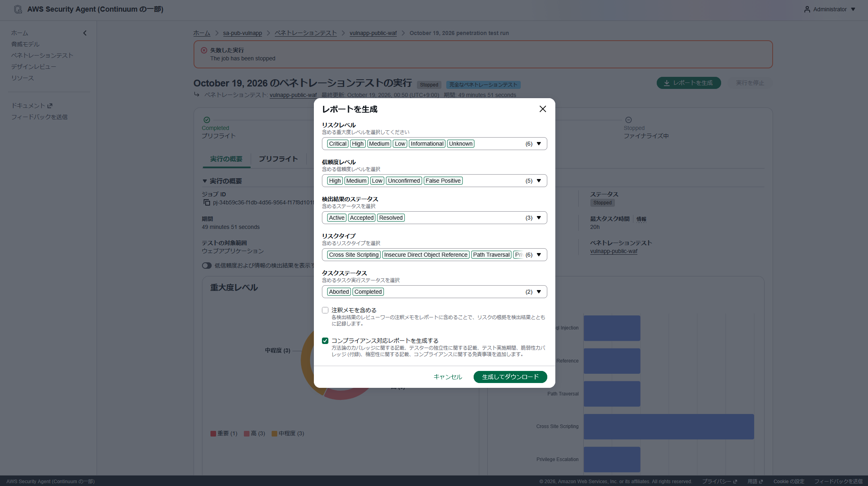Open ペネトレーションテスト in the sidebar

click(42, 56)
